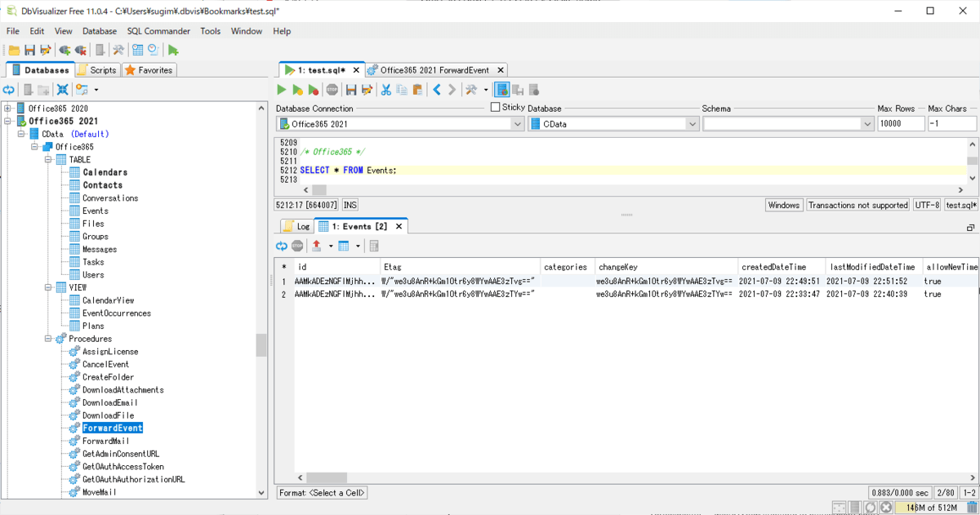Toggle the Transactions not supported status control
The width and height of the screenshot is (980, 515).
point(858,204)
